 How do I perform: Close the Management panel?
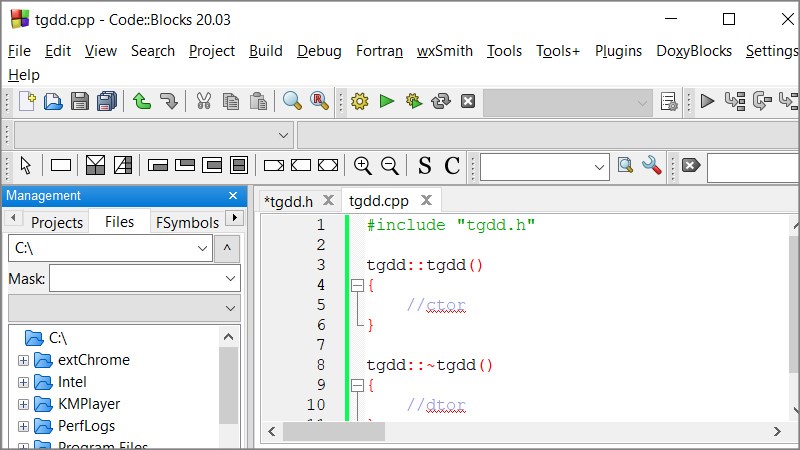tap(233, 196)
